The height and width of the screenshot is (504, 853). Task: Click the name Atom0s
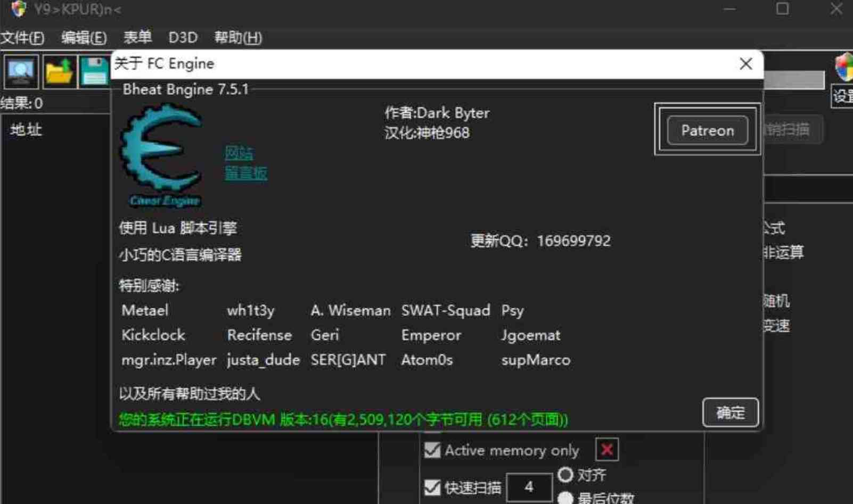pos(427,360)
